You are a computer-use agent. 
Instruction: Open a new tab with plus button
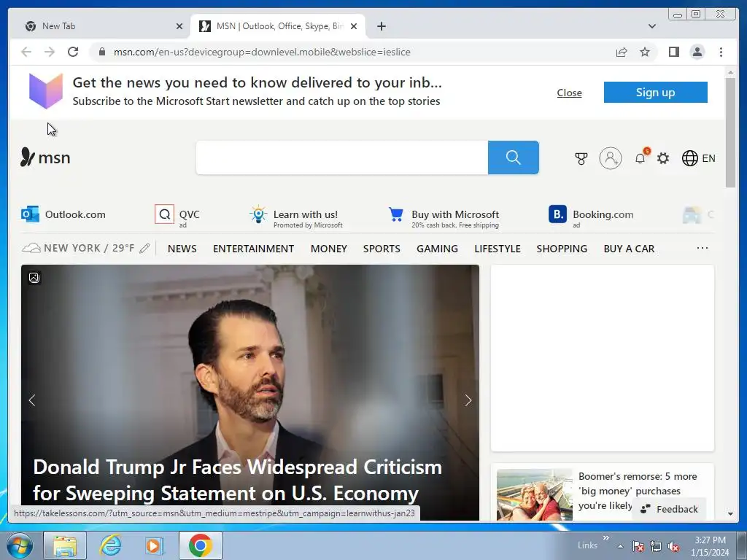click(x=381, y=26)
